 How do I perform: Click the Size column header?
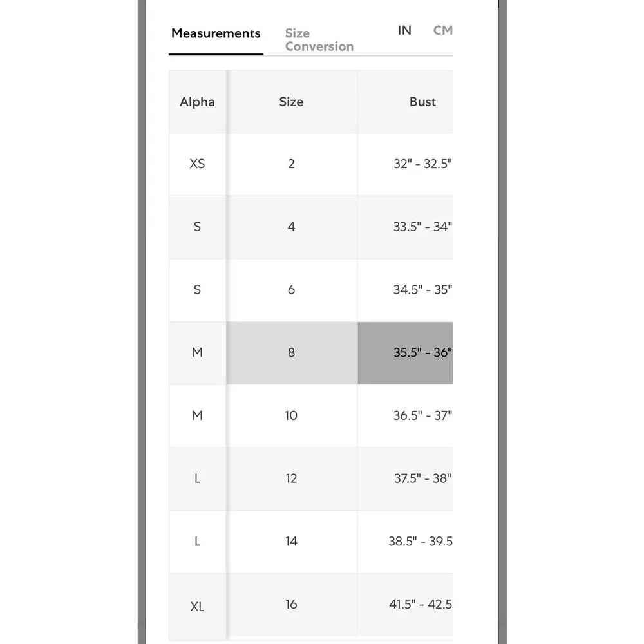click(x=291, y=102)
